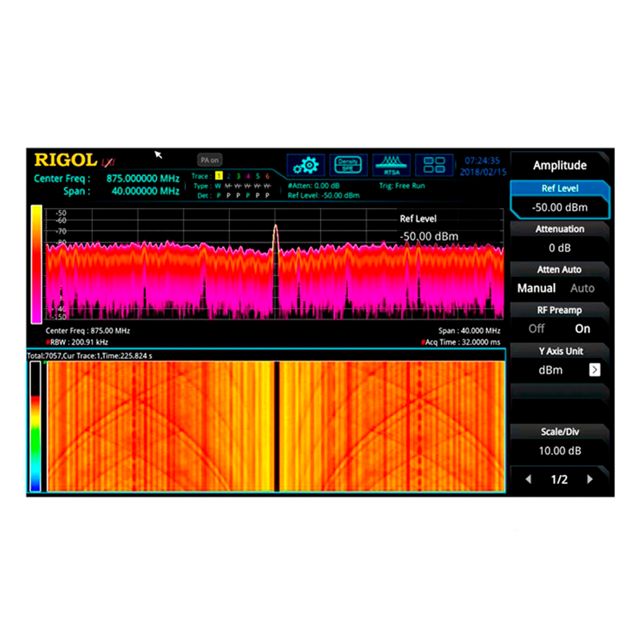The height and width of the screenshot is (644, 644).
Task: Select the Density SPE display mode icon
Action: pos(348,165)
